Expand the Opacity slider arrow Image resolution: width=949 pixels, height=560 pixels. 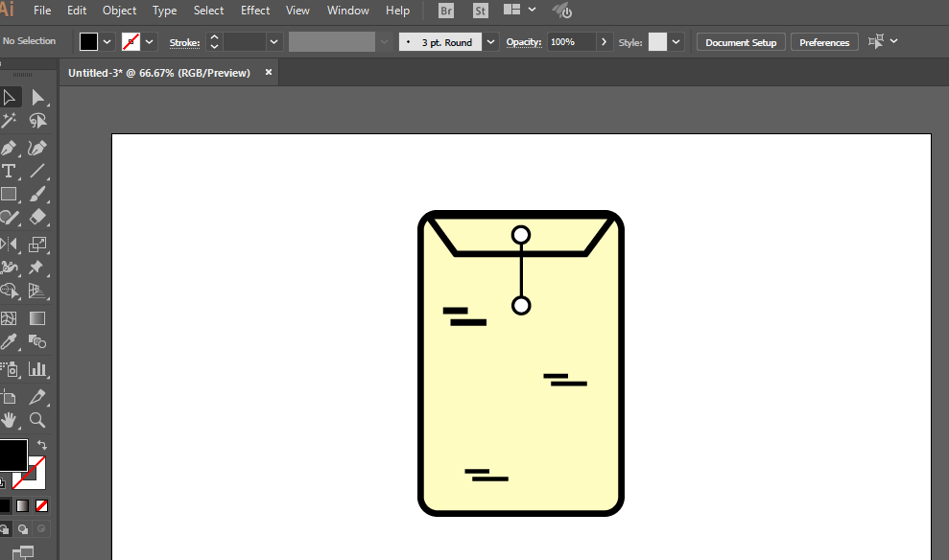click(604, 42)
